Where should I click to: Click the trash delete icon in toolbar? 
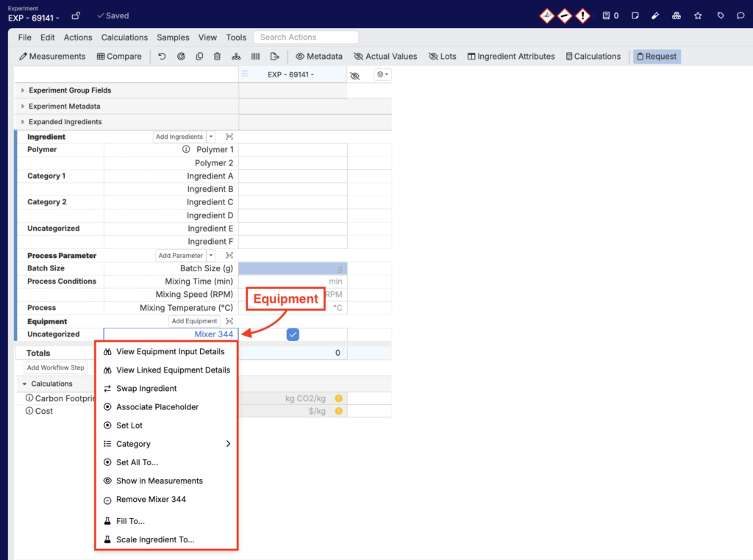coord(217,57)
